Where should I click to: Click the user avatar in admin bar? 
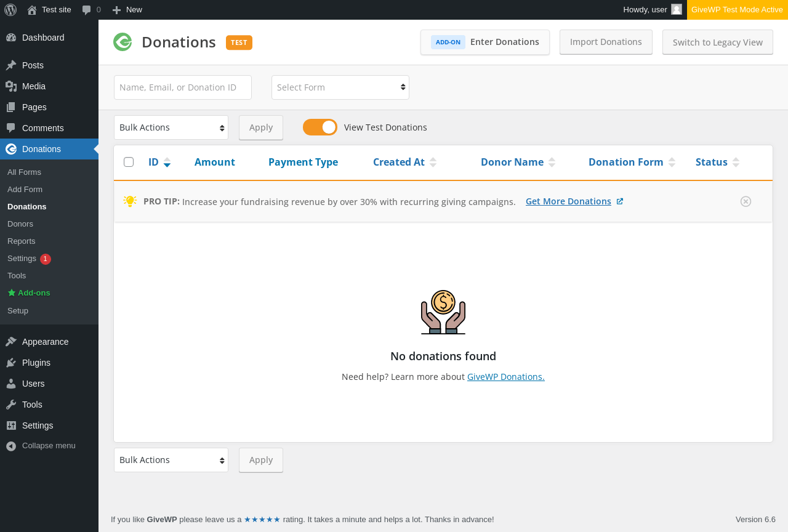tap(677, 9)
